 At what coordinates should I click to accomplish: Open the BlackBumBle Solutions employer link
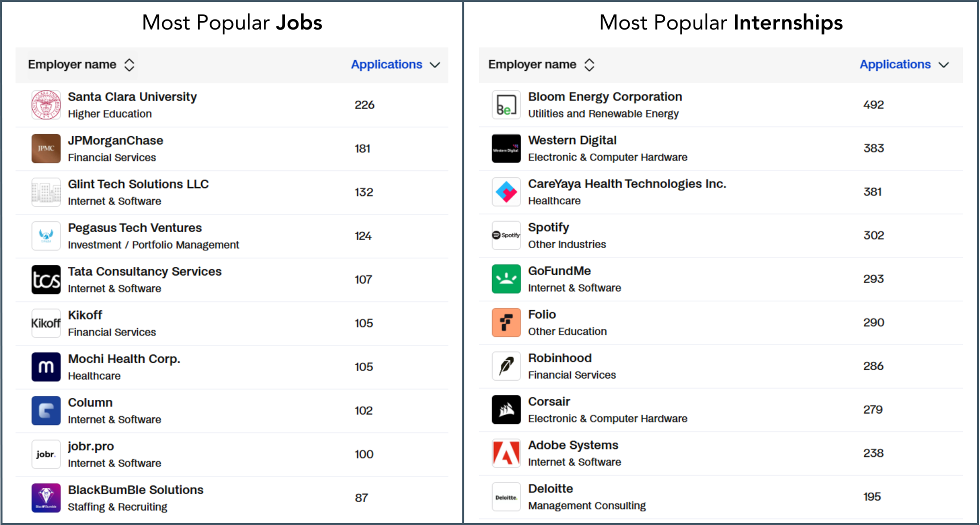[x=135, y=489]
